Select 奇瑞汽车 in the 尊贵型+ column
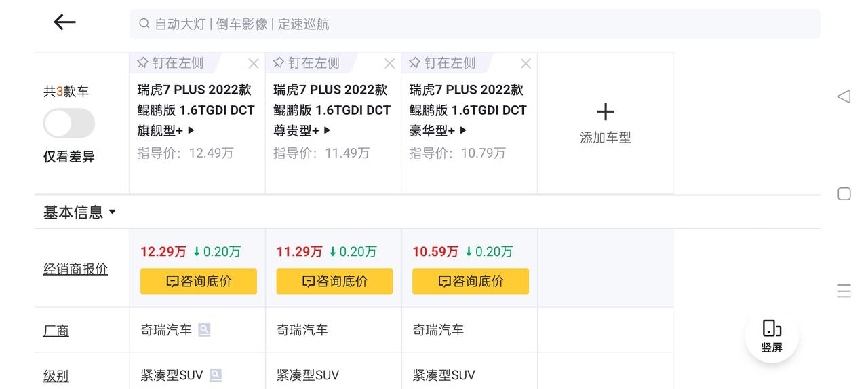 [302, 330]
